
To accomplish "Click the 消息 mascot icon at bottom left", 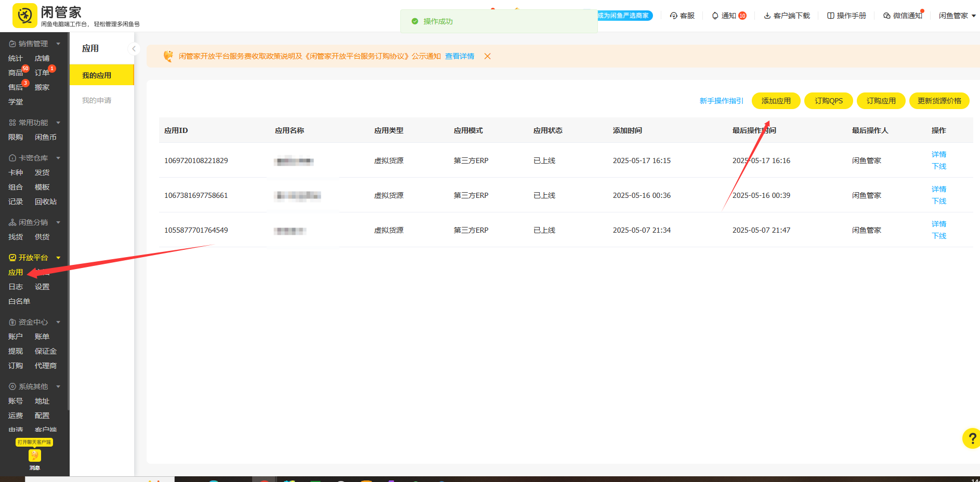I will pos(34,455).
